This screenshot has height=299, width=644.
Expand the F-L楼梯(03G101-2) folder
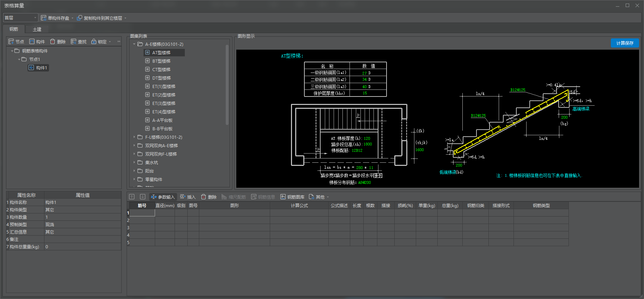(134, 137)
